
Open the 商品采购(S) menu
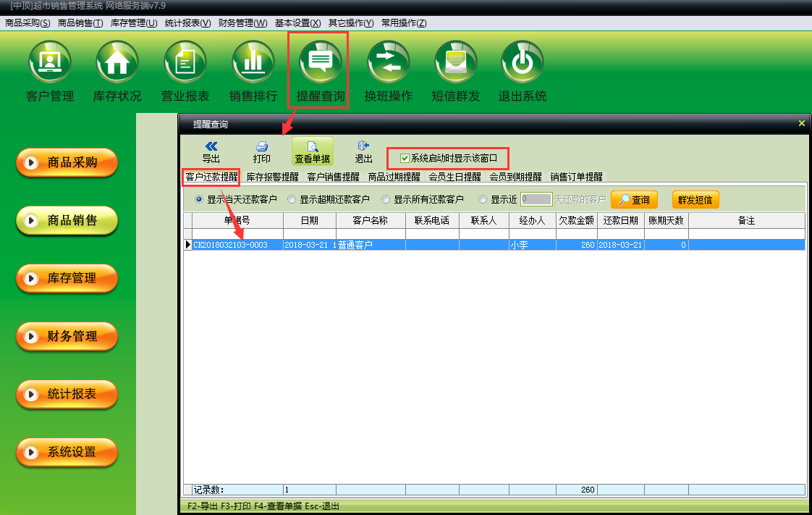(x=28, y=23)
